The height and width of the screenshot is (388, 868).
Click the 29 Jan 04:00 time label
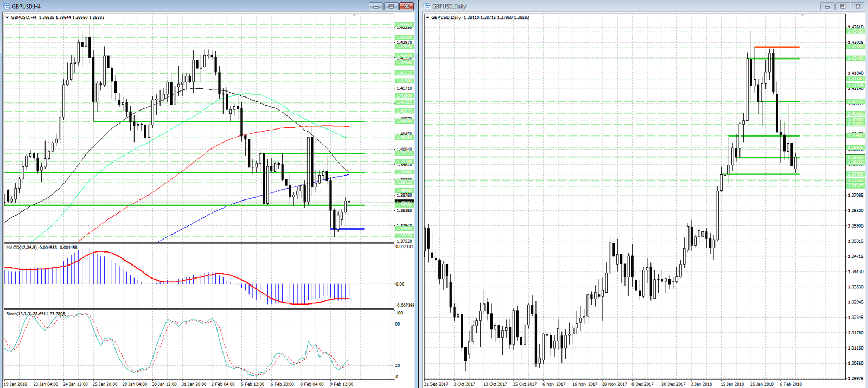(135, 384)
